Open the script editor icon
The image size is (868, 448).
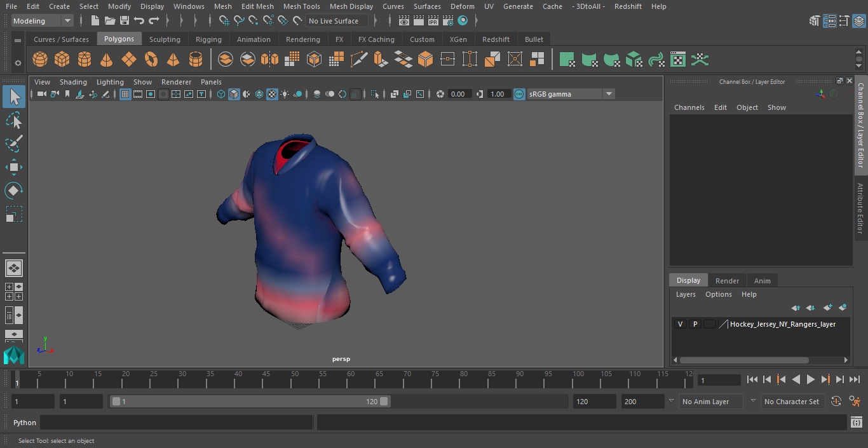pyautogui.click(x=857, y=423)
